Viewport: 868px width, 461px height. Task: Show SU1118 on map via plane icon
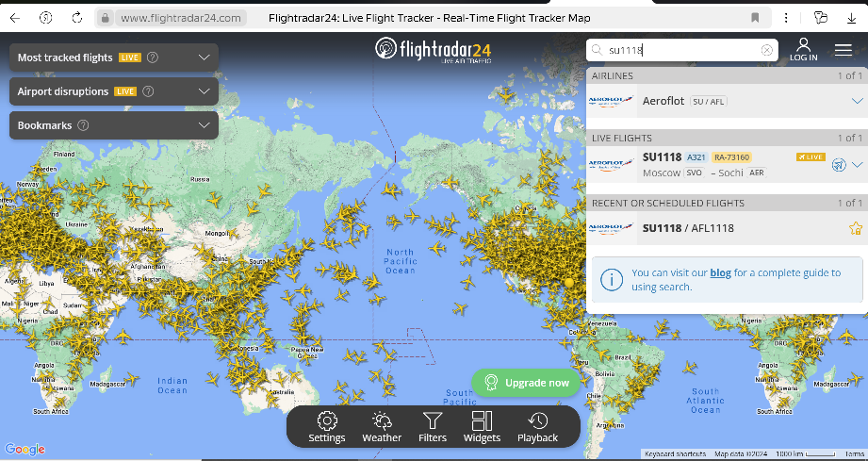click(839, 165)
